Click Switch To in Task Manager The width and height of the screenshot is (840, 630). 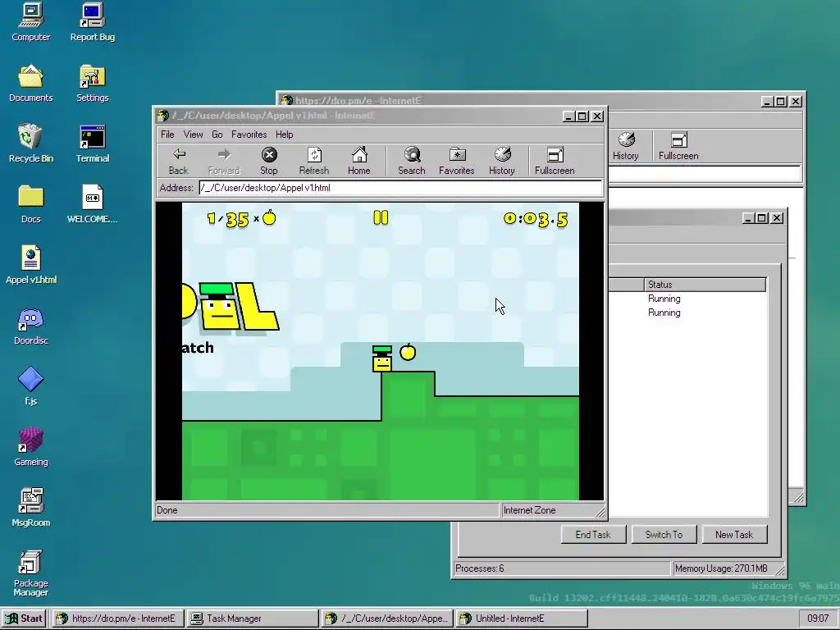(x=664, y=535)
